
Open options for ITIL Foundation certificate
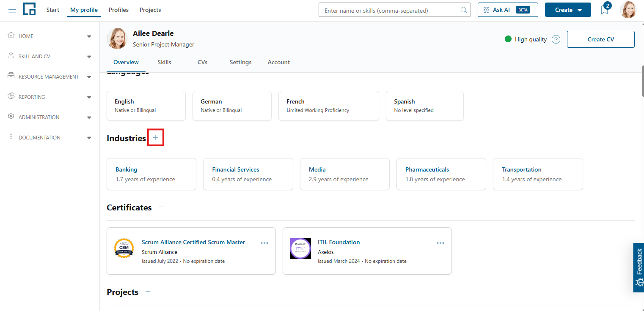440,243
